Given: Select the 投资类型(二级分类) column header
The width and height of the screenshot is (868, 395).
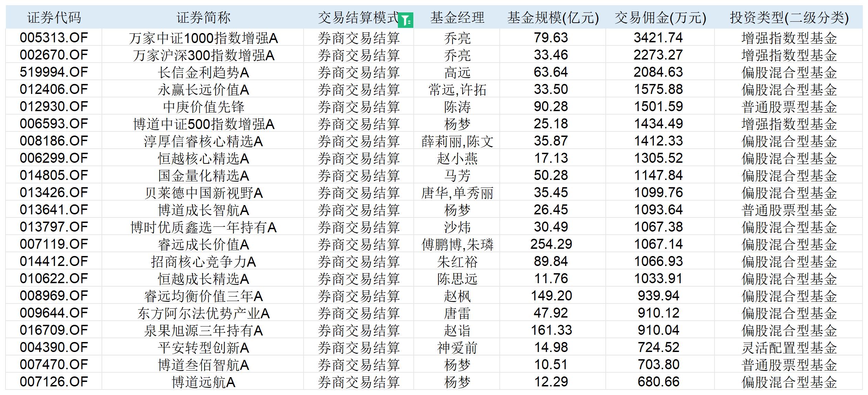Looking at the screenshot, I should coord(789,18).
